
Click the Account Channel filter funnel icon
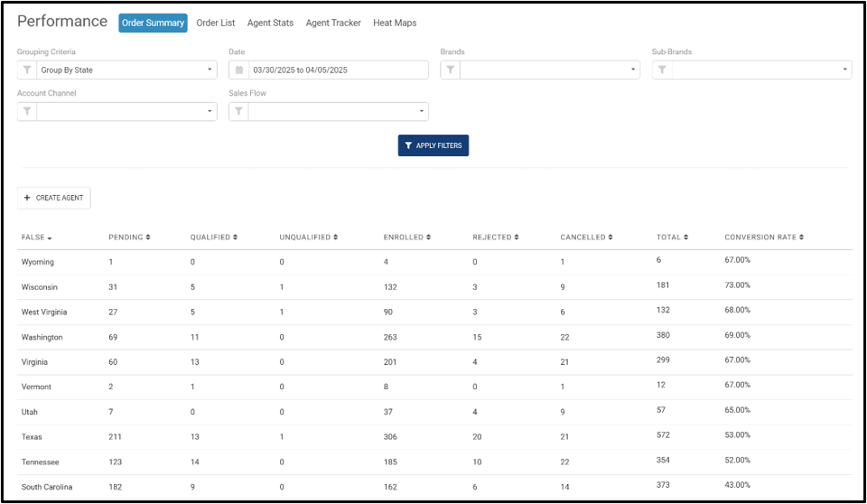click(x=27, y=112)
